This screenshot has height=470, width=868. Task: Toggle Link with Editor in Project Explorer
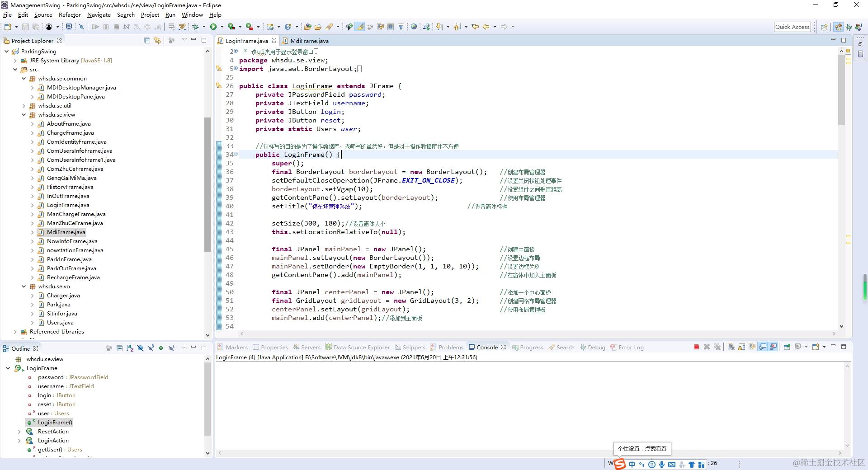point(157,40)
